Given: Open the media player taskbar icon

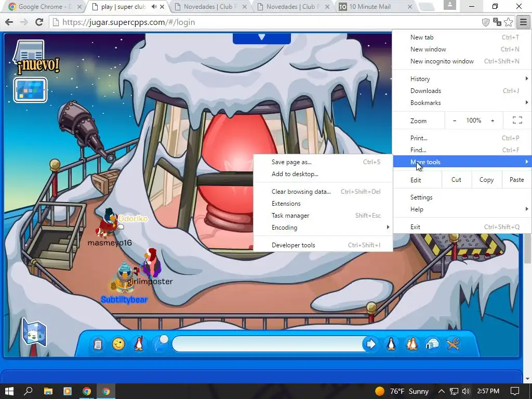Looking at the screenshot, I should [x=67, y=391].
